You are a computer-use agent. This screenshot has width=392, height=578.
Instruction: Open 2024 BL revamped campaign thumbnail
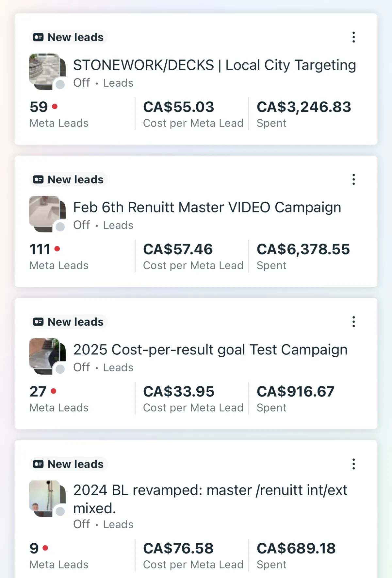pos(47,498)
